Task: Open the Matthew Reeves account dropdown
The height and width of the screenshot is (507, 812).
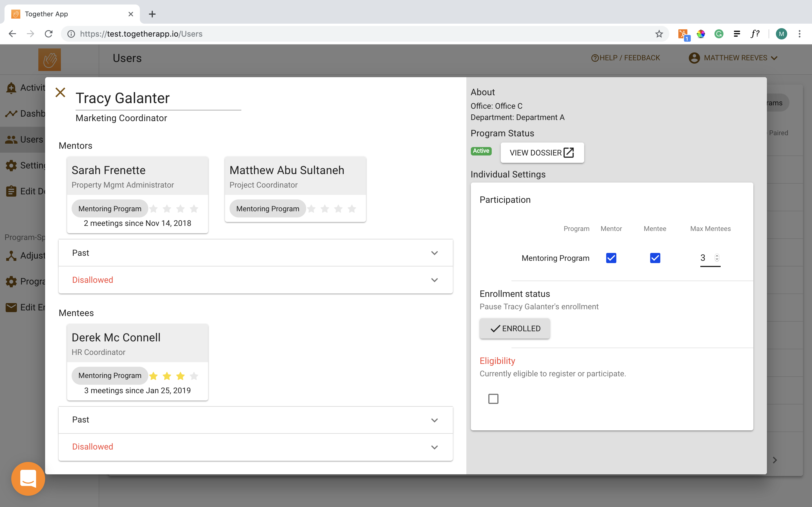Action: 733,58
